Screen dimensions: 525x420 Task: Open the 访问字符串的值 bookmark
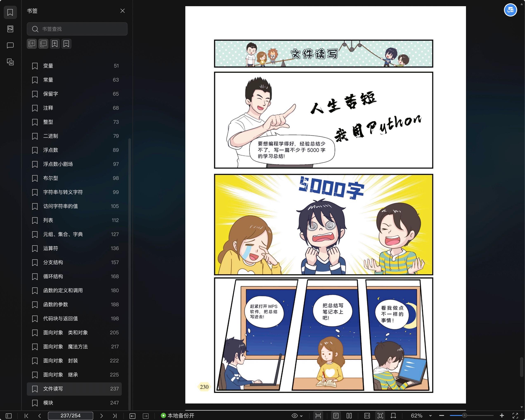point(74,206)
